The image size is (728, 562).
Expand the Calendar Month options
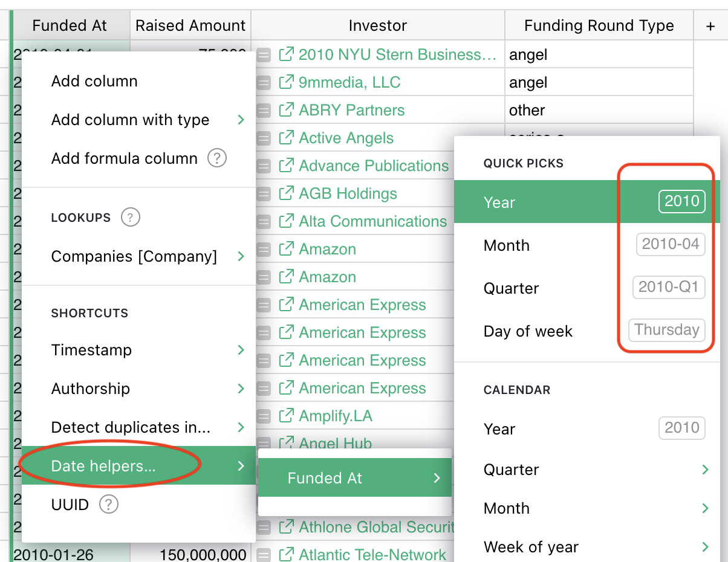pyautogui.click(x=704, y=508)
